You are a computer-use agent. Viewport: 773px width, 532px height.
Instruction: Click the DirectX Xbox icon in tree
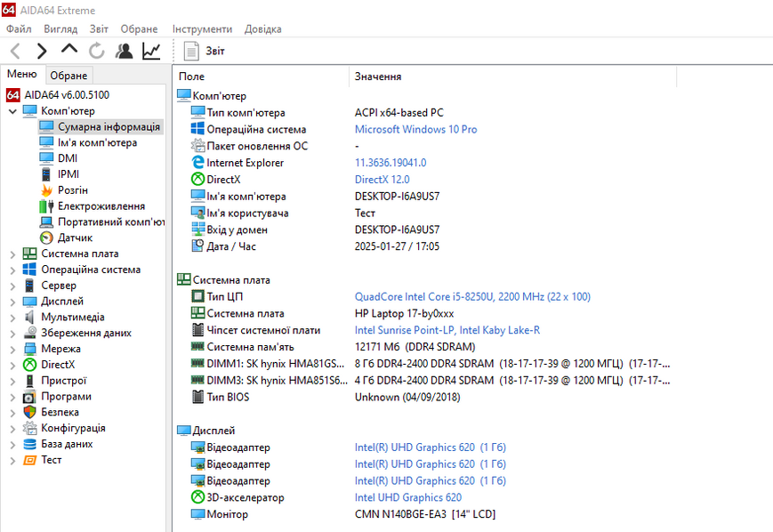(29, 365)
